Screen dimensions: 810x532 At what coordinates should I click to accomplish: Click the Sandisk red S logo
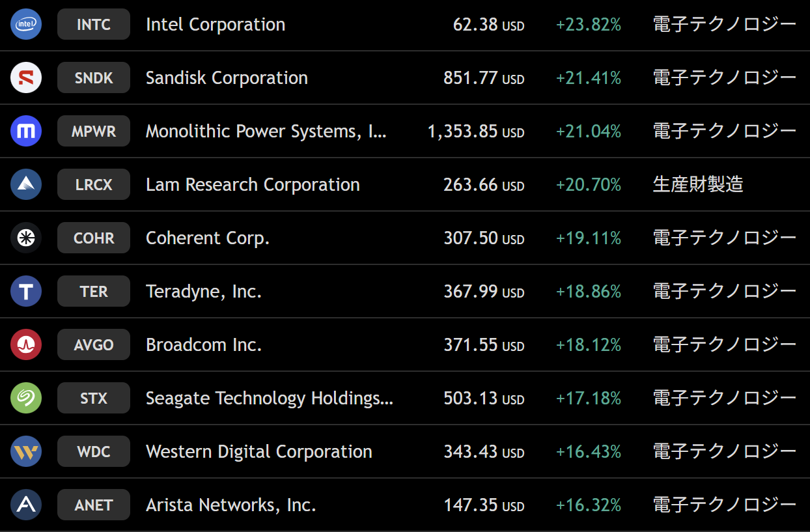coord(26,78)
